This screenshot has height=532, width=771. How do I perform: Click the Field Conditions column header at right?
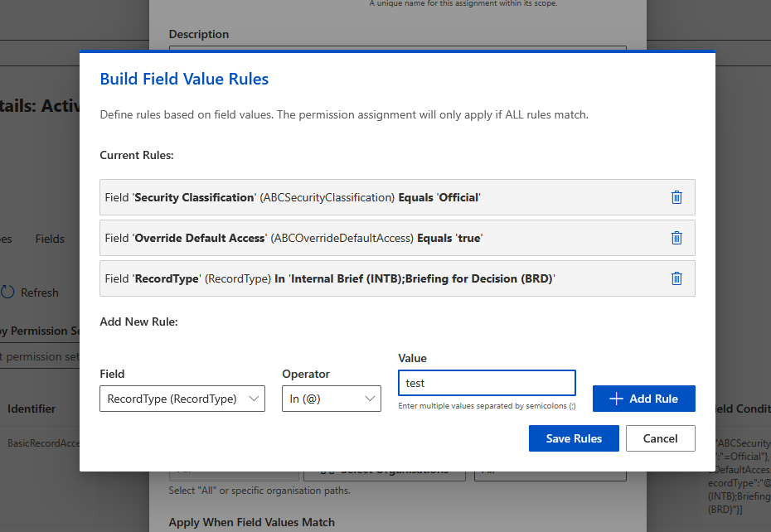click(x=742, y=409)
